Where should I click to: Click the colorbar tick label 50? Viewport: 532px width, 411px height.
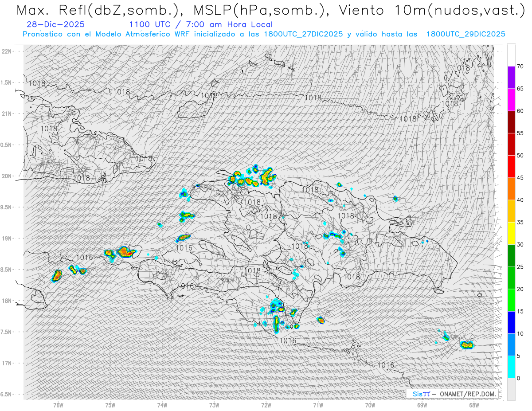520,156
